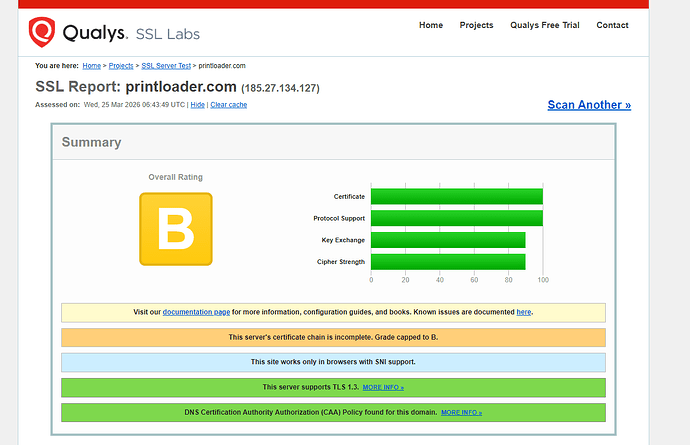
Task: Click the CAA policy found notice text
Action: tap(311, 412)
